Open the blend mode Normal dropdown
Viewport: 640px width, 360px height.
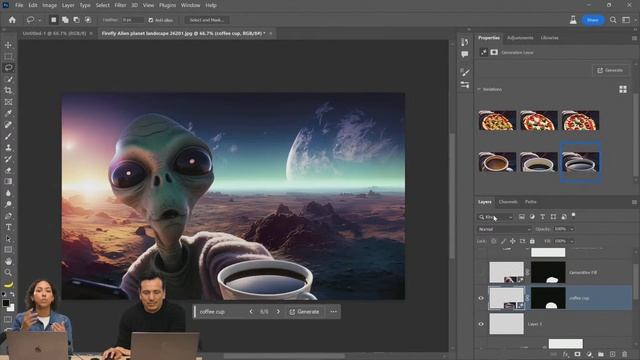(x=504, y=229)
